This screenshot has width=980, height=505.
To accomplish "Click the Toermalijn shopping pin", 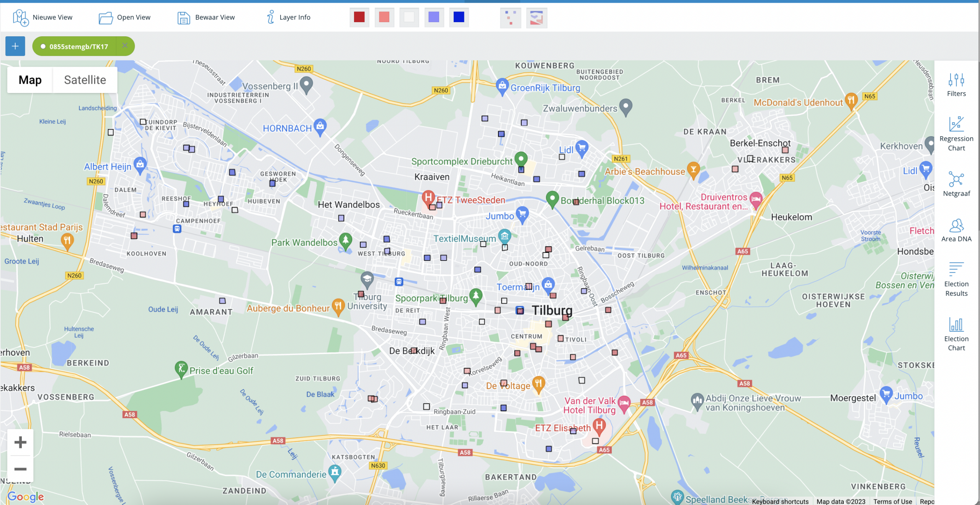I will (548, 285).
